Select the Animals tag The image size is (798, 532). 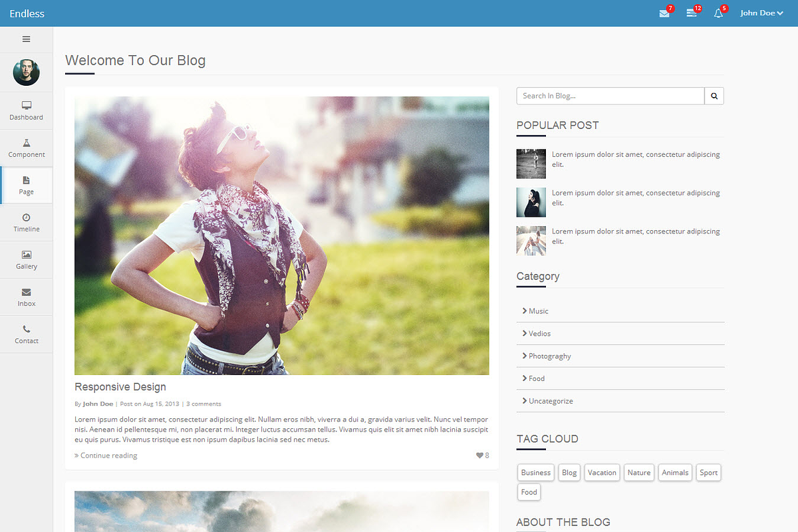[675, 473]
